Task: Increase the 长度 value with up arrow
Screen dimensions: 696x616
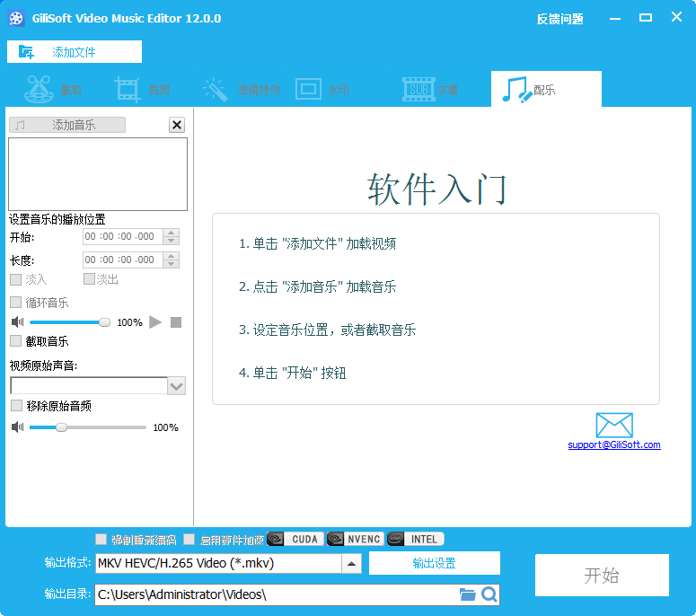Action: pos(172,256)
